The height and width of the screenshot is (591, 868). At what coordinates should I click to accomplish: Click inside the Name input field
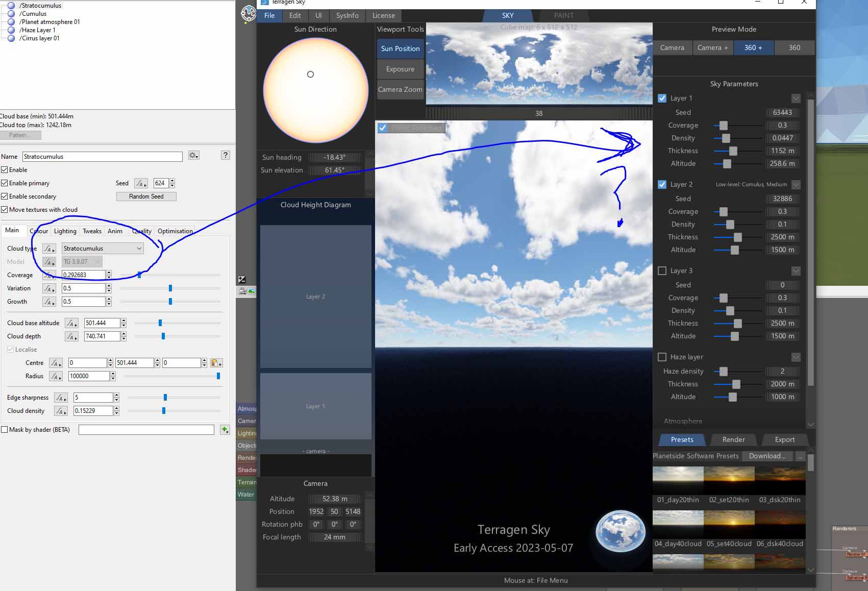(x=102, y=157)
